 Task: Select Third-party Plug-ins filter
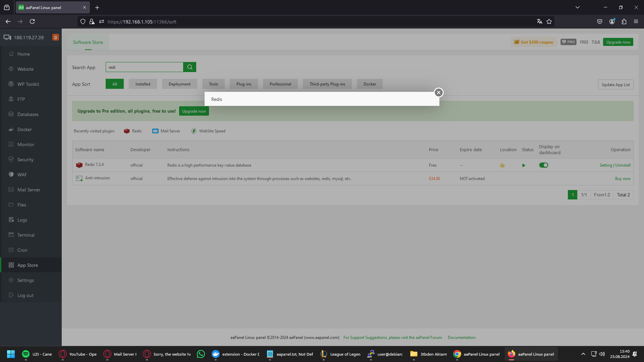[x=327, y=84]
